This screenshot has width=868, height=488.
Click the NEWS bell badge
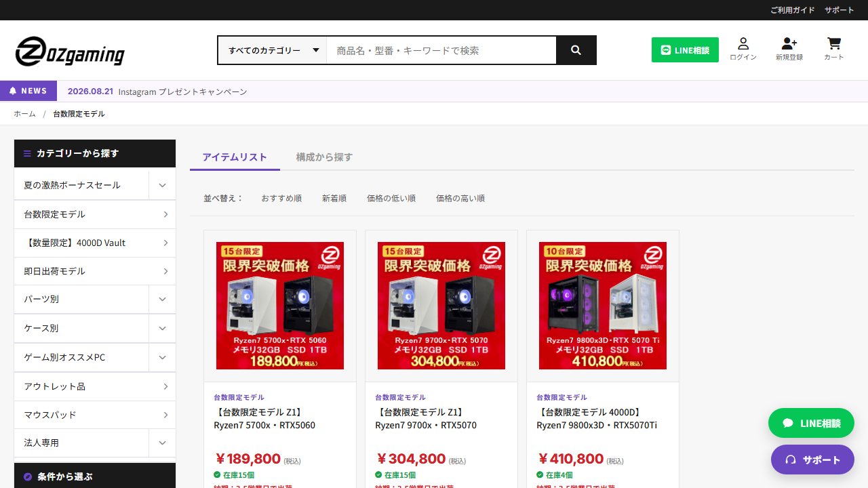pos(28,91)
